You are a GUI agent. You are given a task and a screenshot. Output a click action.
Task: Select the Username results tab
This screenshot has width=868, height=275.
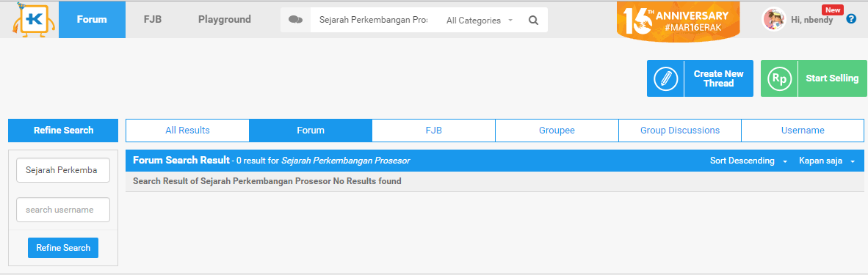(x=803, y=131)
